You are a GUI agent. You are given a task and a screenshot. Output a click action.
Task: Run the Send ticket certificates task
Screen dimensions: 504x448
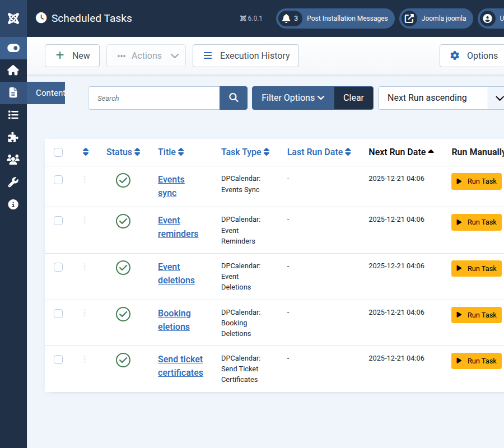pos(476,361)
